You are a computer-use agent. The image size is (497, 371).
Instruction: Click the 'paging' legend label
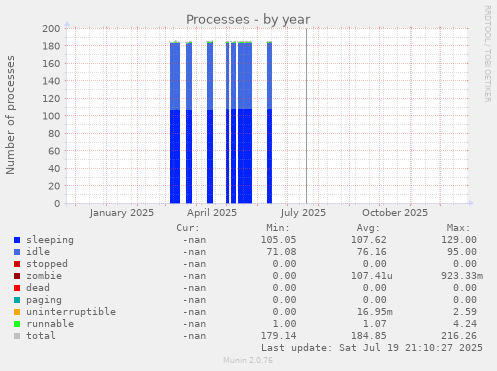pos(44,300)
